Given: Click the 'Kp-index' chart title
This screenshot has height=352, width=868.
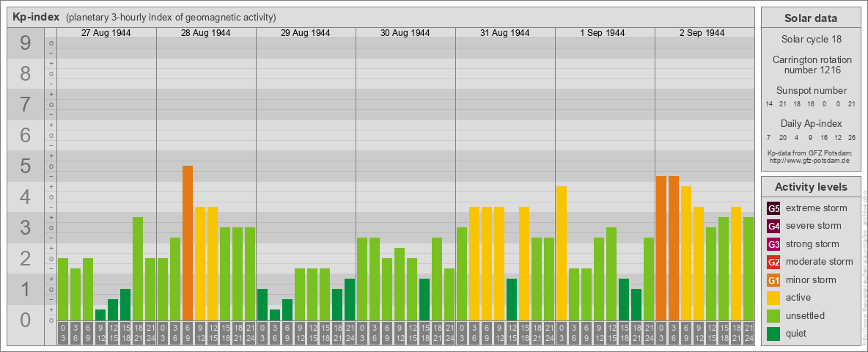Looking at the screenshot, I should (36, 17).
